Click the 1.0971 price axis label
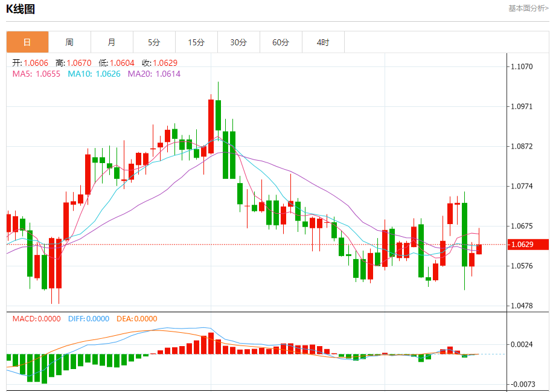The height and width of the screenshot is (392, 553). tap(522, 106)
